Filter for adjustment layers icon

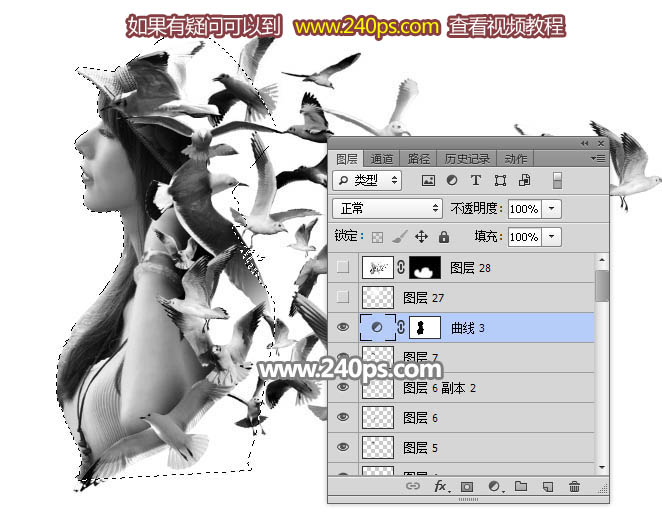(452, 181)
